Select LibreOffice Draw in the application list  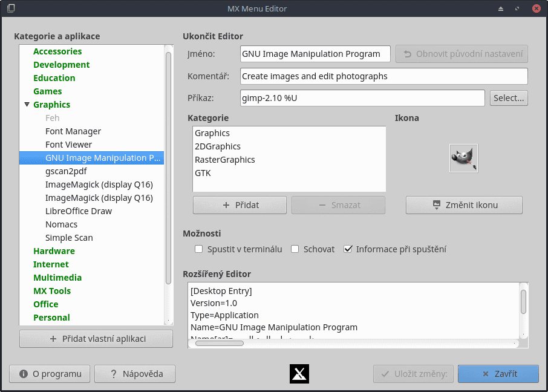click(x=79, y=211)
